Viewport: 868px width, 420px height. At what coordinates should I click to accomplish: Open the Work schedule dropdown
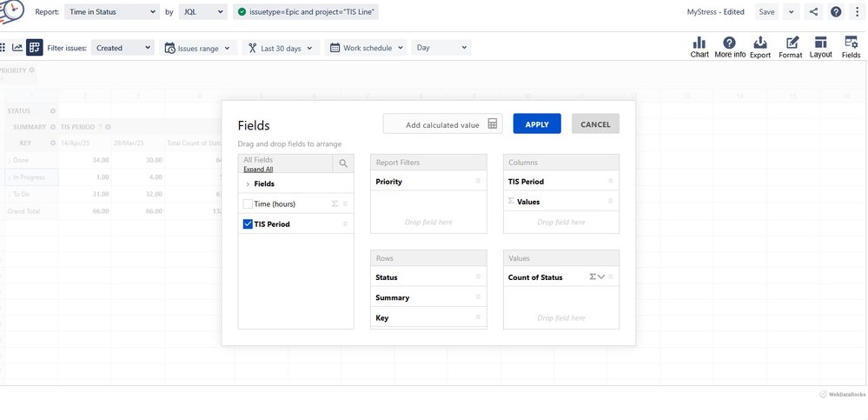click(365, 48)
